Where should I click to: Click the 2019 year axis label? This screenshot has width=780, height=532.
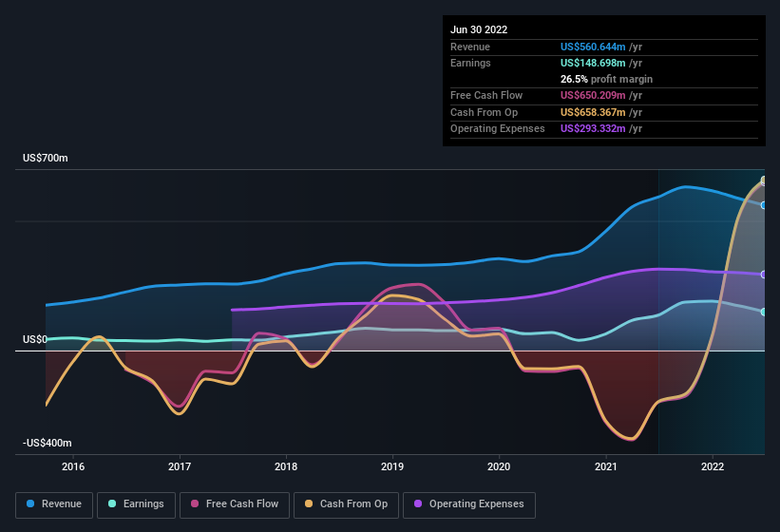[392, 466]
